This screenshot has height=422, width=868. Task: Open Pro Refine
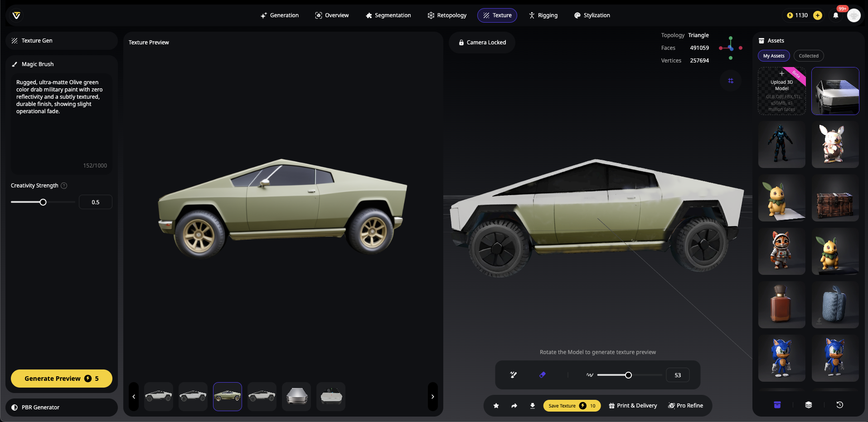click(686, 406)
